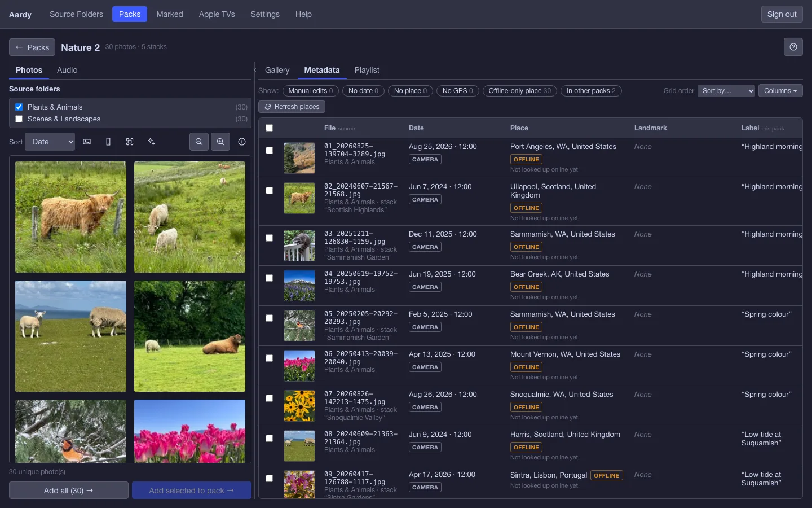Click Add selected to pack button
Screen dimensions: 812x508
point(192,491)
